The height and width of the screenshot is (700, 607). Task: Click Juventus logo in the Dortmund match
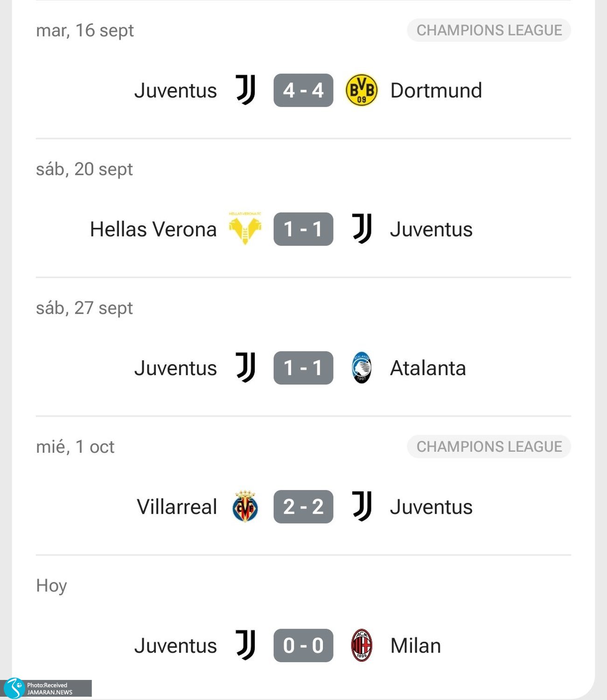click(245, 90)
